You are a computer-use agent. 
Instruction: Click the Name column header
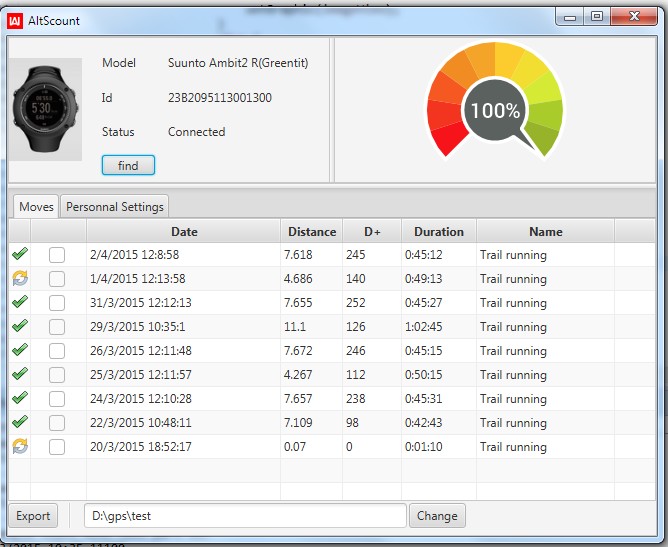[x=545, y=231]
